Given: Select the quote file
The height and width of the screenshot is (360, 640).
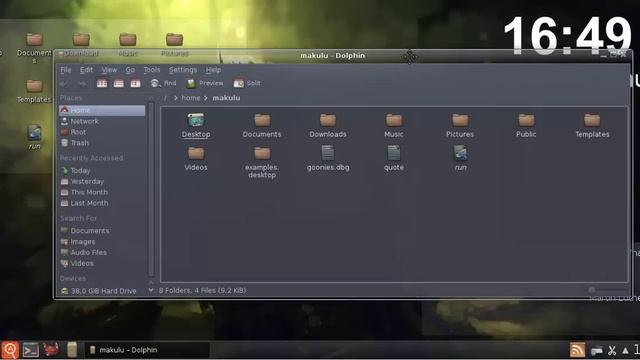Looking at the screenshot, I should [x=394, y=159].
